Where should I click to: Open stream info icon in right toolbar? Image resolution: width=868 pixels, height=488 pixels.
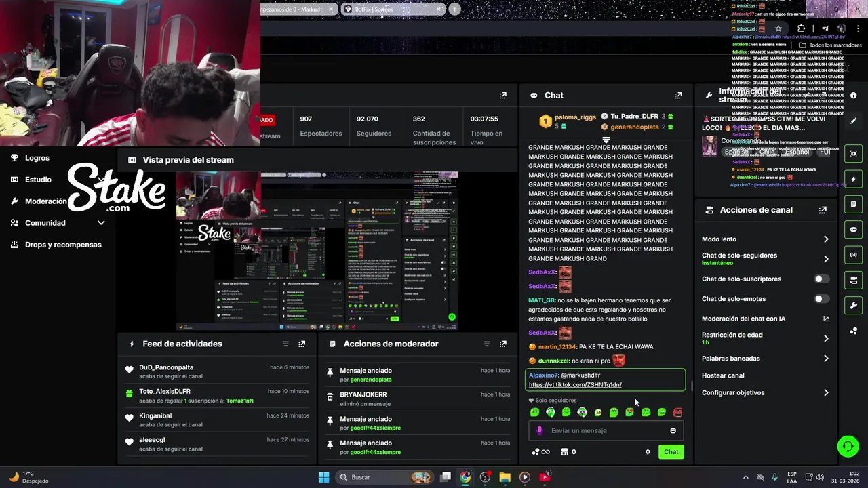click(854, 96)
